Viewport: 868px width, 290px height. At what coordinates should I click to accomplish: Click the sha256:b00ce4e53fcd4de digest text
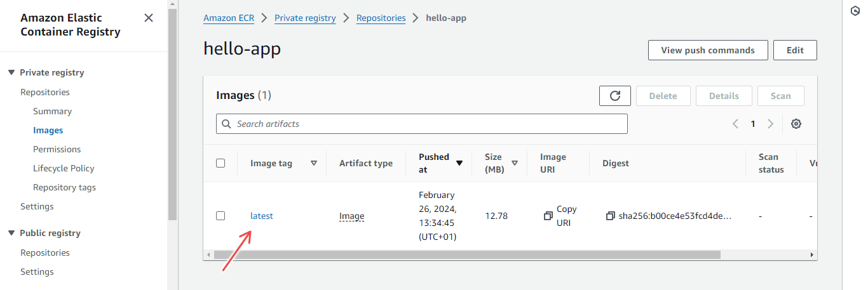click(675, 216)
